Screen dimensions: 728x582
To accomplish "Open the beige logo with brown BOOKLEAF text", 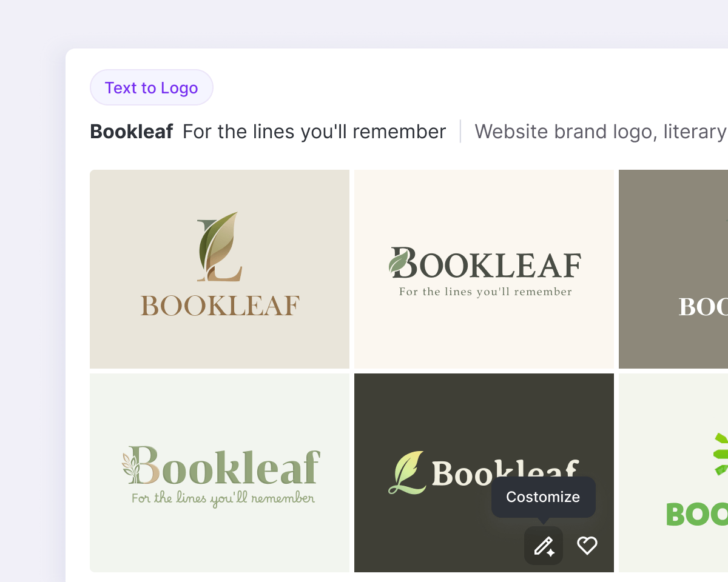I will coord(220,339).
